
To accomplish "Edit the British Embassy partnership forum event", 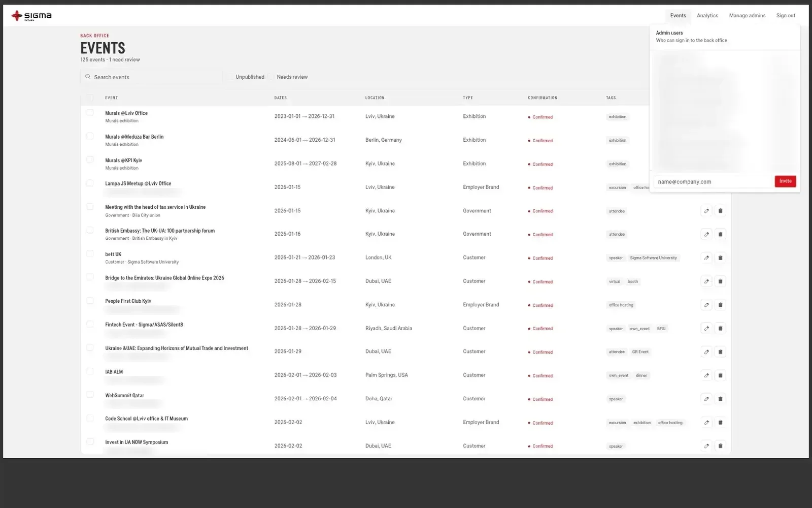I will point(706,234).
